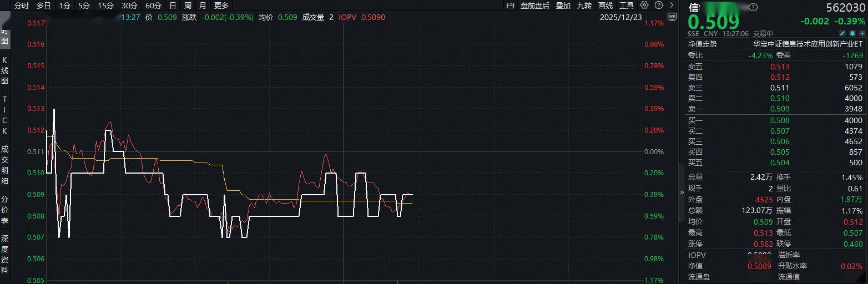Open chart settings gear icon

pyautogui.click(x=644, y=6)
